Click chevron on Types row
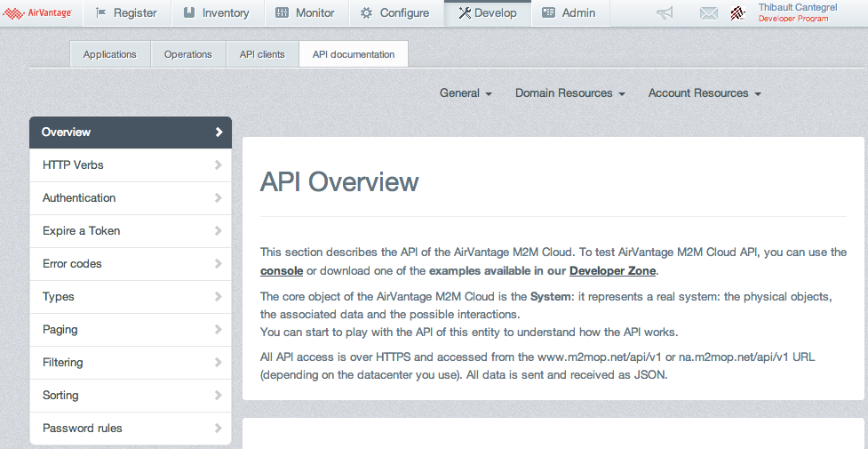Screen dimensions: 868x449 pos(218,297)
